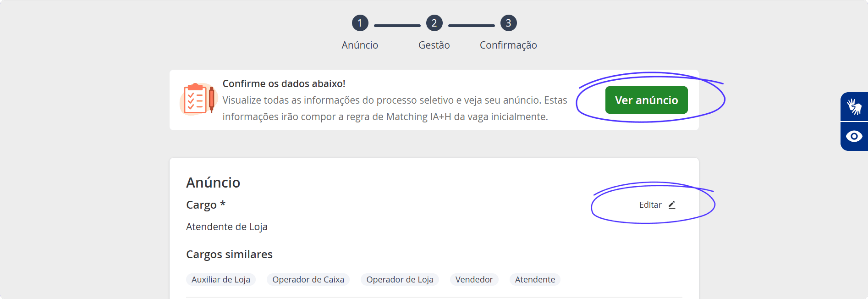Click the Ver anúncio green button
The image size is (868, 299).
coord(646,100)
